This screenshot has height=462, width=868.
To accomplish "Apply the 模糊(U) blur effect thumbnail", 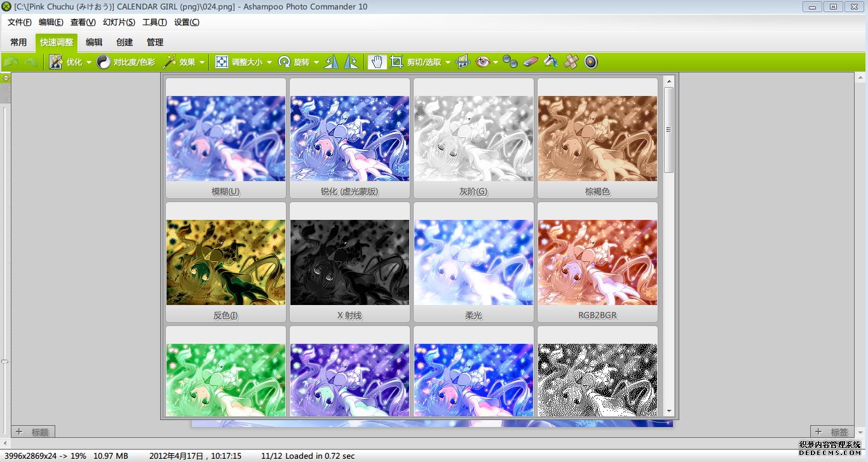I will click(x=226, y=139).
